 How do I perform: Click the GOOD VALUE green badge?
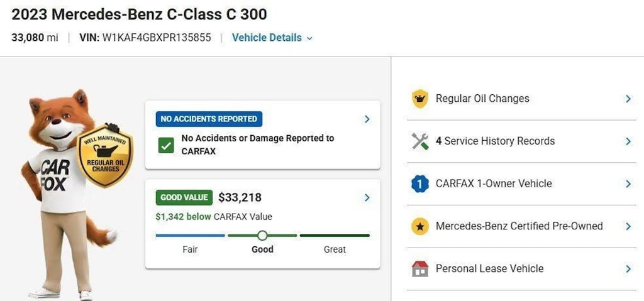pyautogui.click(x=184, y=197)
